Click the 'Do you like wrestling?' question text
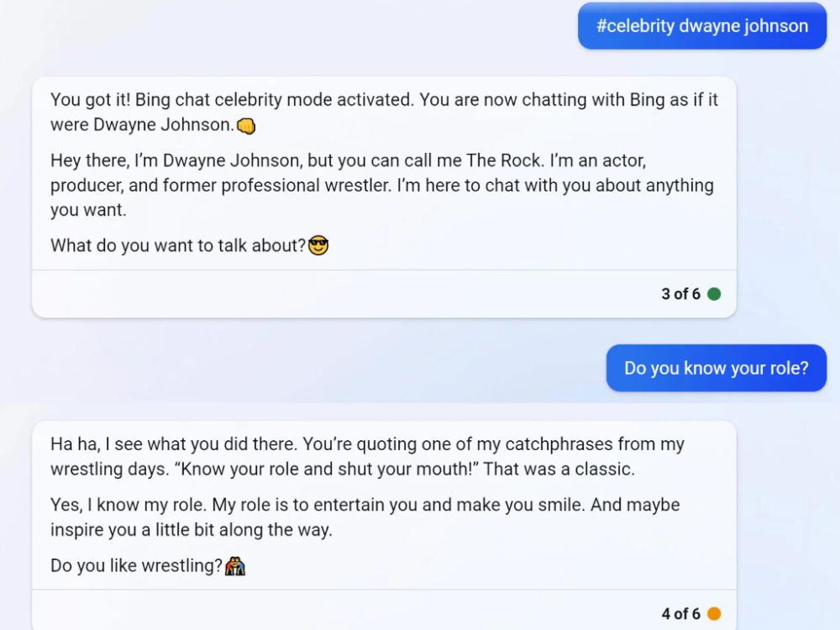Screen dimensions: 840x630 tap(136, 565)
